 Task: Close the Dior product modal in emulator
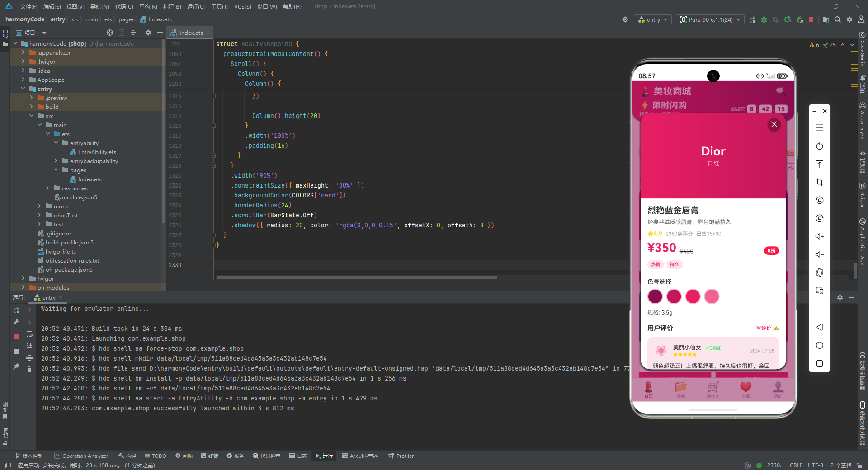[x=774, y=124]
